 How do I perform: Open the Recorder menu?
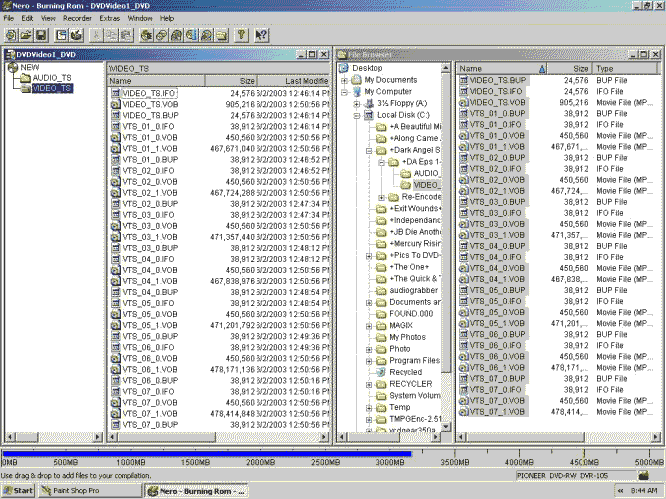(77, 18)
